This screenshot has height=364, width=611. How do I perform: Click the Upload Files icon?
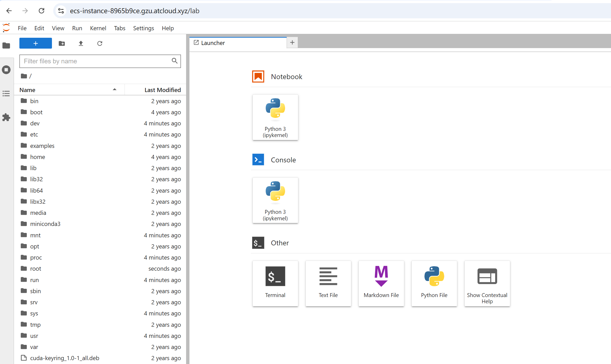point(81,43)
